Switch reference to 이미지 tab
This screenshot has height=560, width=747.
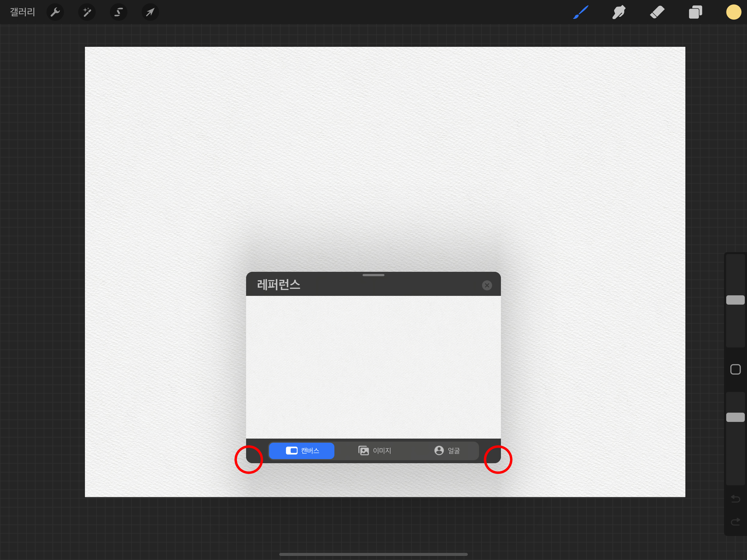[x=374, y=451]
